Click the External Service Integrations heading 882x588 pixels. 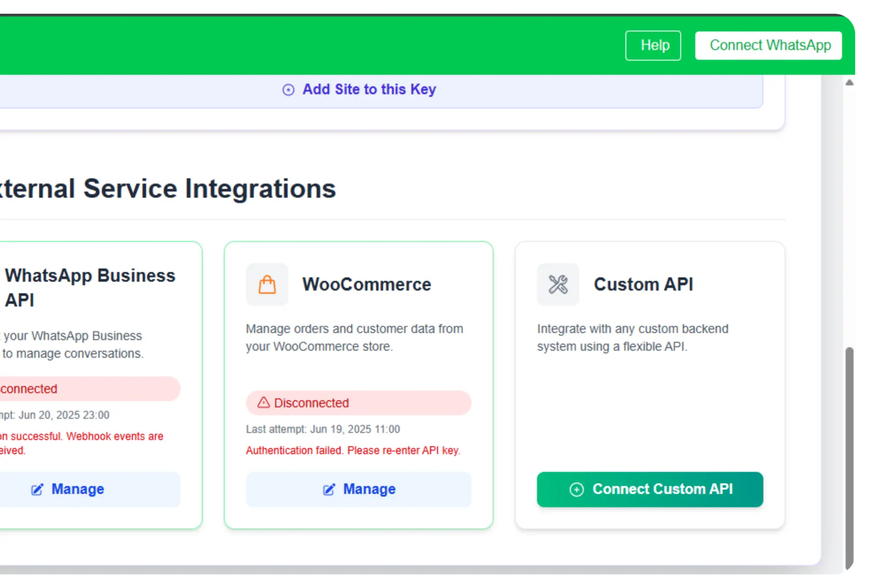168,189
